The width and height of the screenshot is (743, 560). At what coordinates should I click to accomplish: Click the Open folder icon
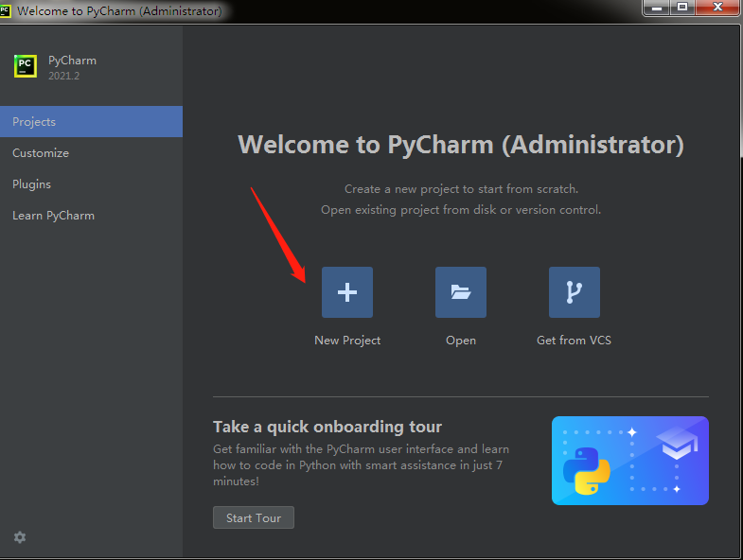(461, 292)
